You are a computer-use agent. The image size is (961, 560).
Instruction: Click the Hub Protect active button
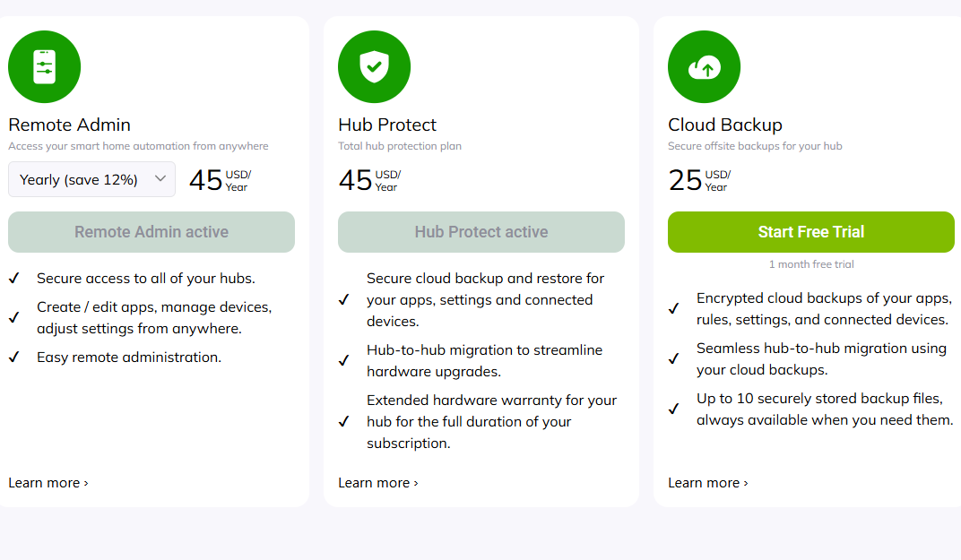[x=481, y=232]
